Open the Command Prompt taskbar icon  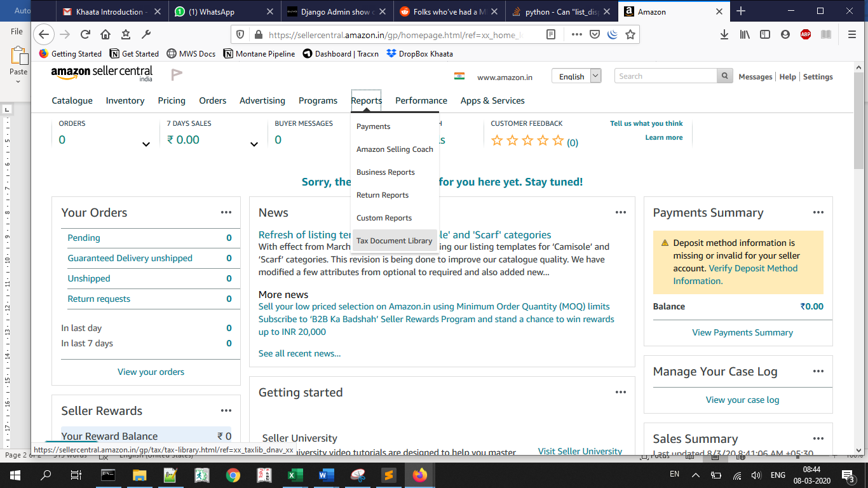(109, 475)
